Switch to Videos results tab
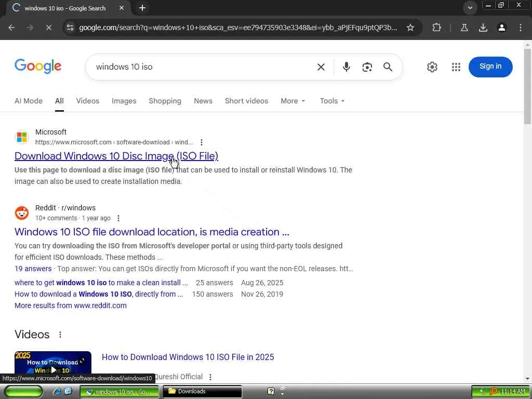 (87, 101)
